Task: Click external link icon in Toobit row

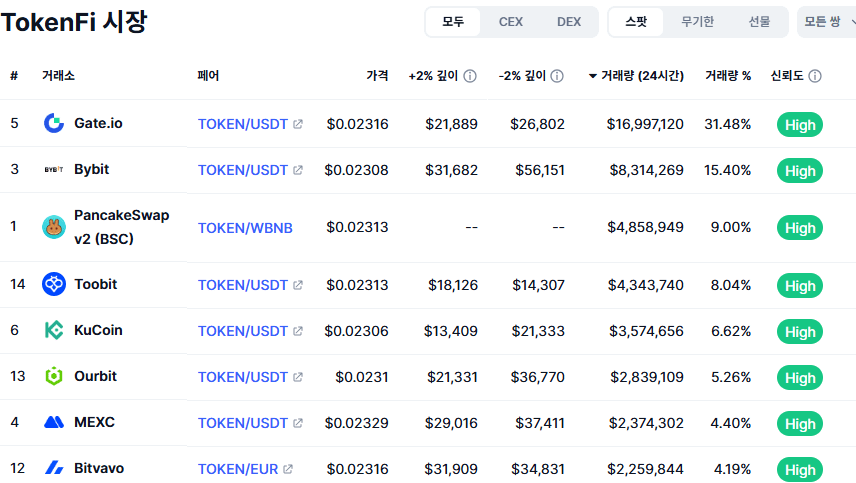Action: (x=298, y=285)
